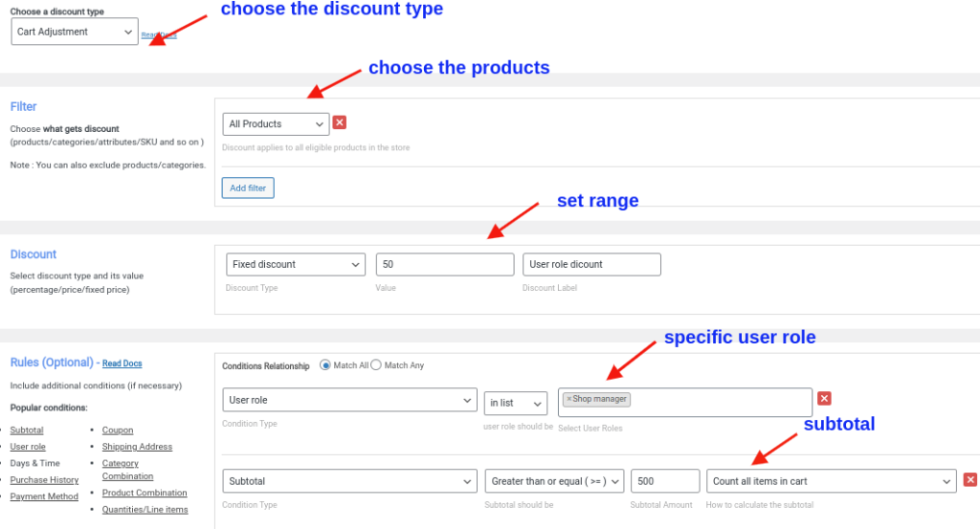The width and height of the screenshot is (980, 529).
Task: Open the Fixed discount type dropdown
Action: coord(295,264)
